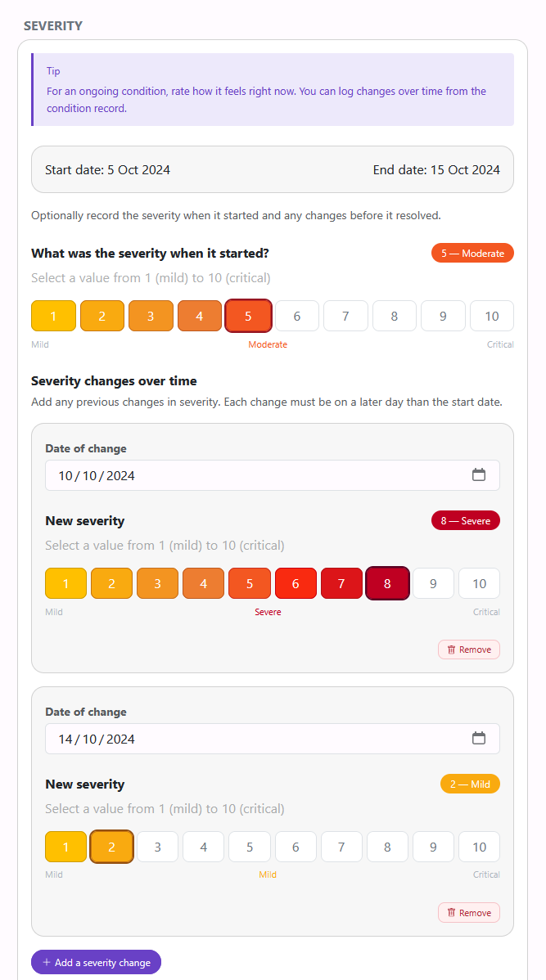Set starting severity to 1
546x980 pixels.
(x=53, y=316)
